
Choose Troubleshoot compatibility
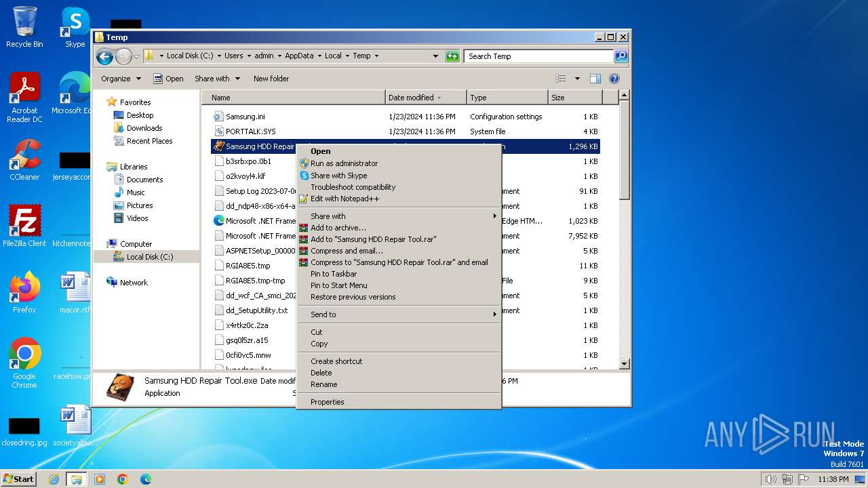pos(399,187)
